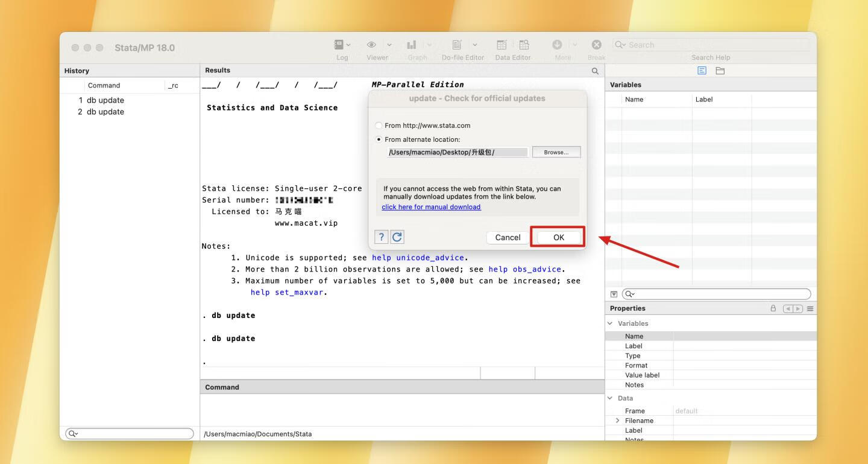Go to next variable in Properties
This screenshot has width=868, height=464.
click(x=797, y=308)
